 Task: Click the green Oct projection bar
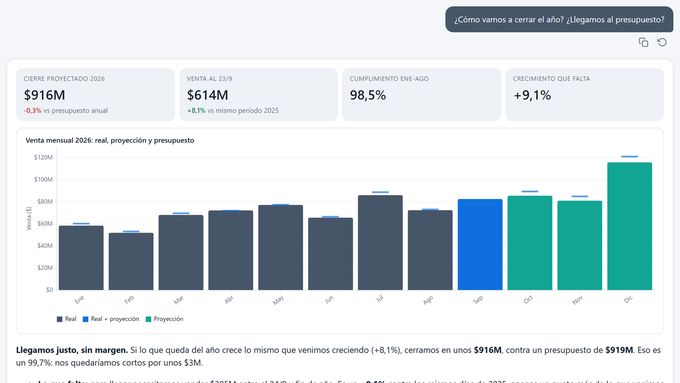click(x=530, y=243)
